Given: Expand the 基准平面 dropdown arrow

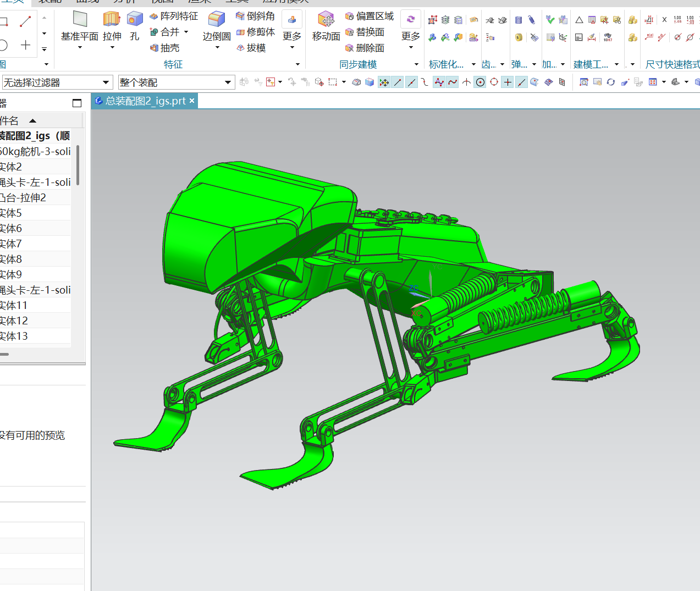Looking at the screenshot, I should tap(80, 48).
